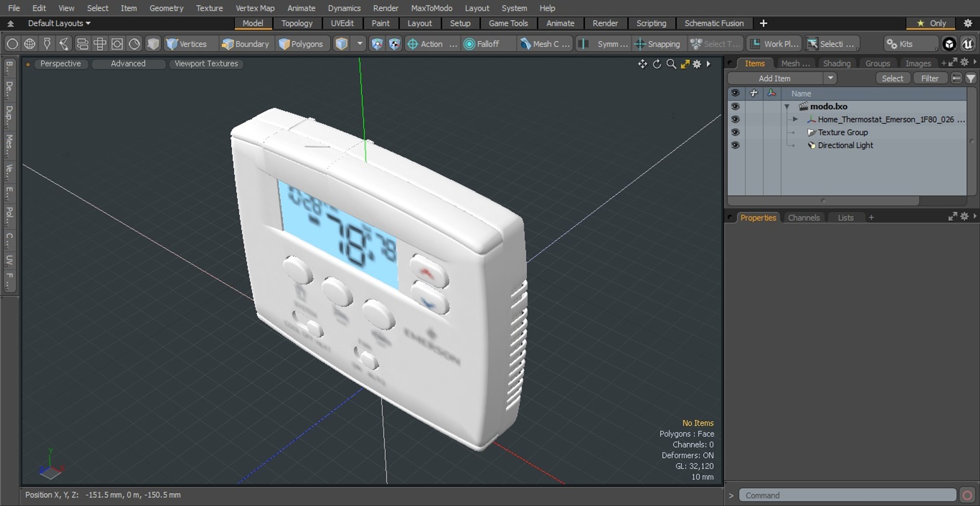980x506 pixels.
Task: Click the square circle toolbar icon
Action: point(117,44)
